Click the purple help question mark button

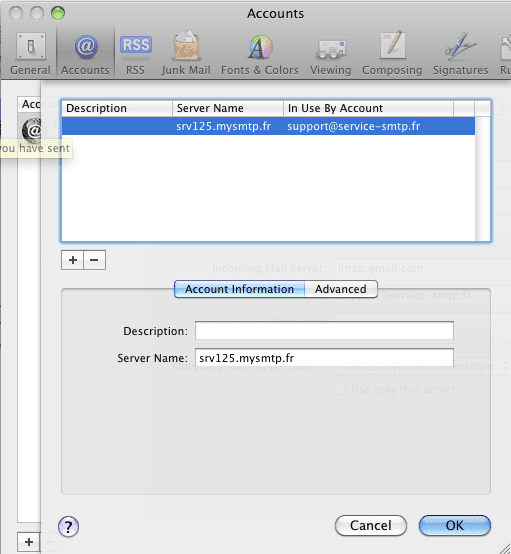[x=68, y=527]
